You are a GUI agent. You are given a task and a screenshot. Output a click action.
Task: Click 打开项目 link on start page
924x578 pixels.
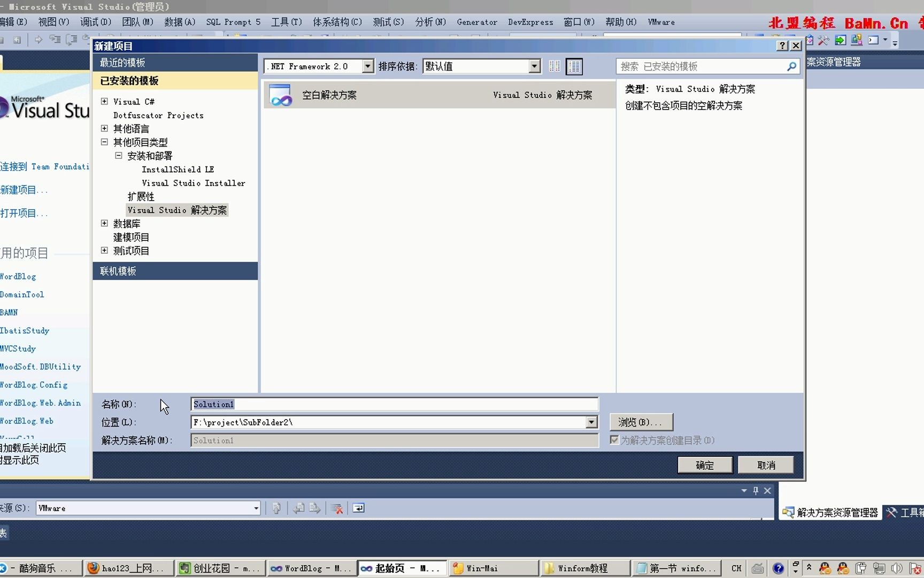(x=24, y=214)
